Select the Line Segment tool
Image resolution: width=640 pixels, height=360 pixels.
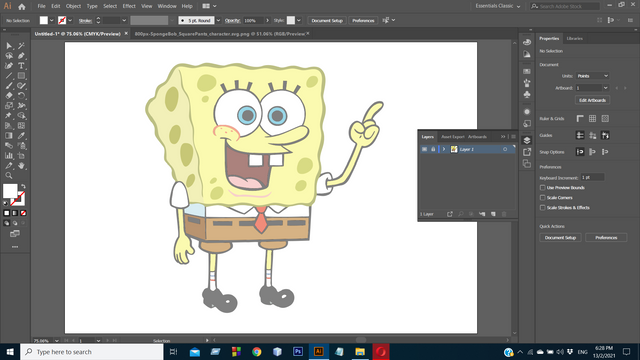[x=9, y=76]
